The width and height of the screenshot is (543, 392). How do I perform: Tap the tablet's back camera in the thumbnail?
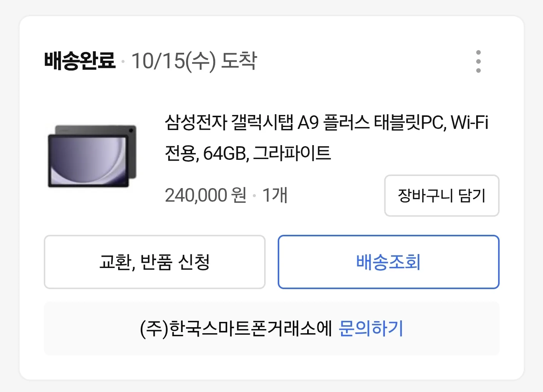[131, 130]
